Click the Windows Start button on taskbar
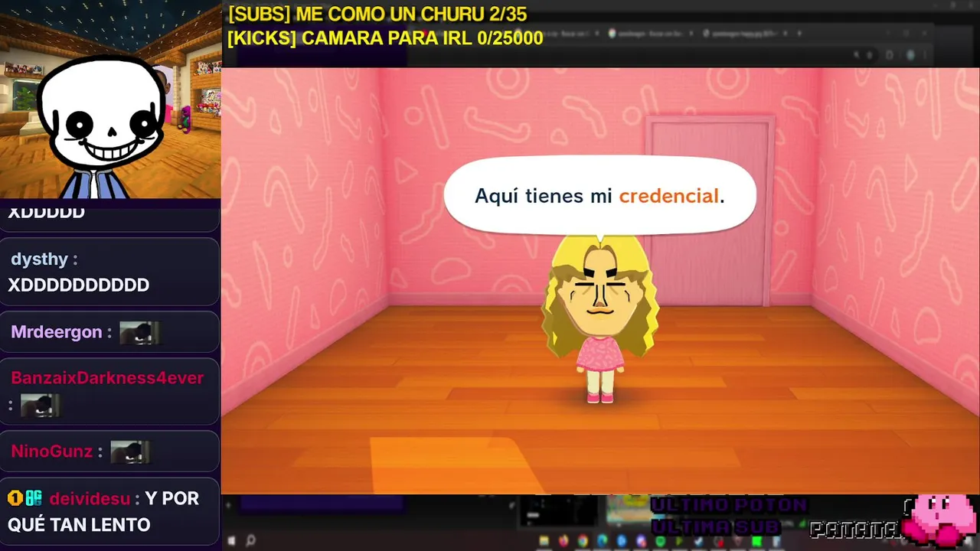 [230, 541]
